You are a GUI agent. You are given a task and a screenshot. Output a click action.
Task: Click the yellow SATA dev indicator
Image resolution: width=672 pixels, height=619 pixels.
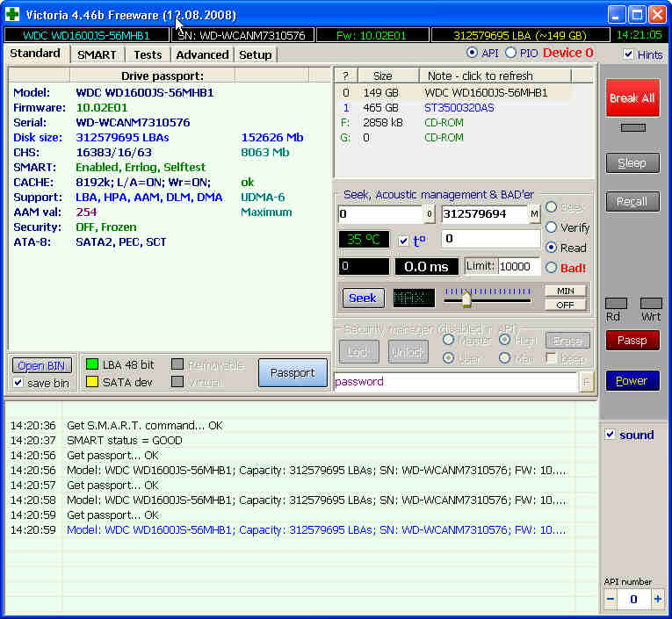(92, 382)
